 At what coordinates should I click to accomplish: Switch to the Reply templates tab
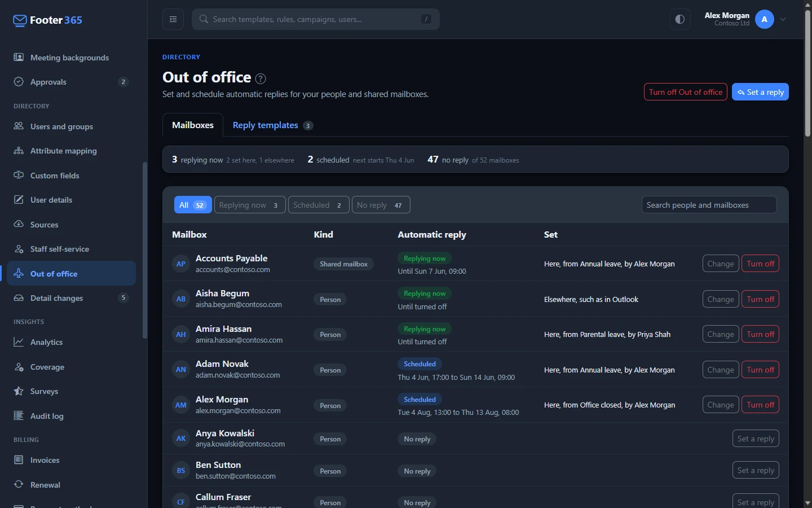[272, 125]
